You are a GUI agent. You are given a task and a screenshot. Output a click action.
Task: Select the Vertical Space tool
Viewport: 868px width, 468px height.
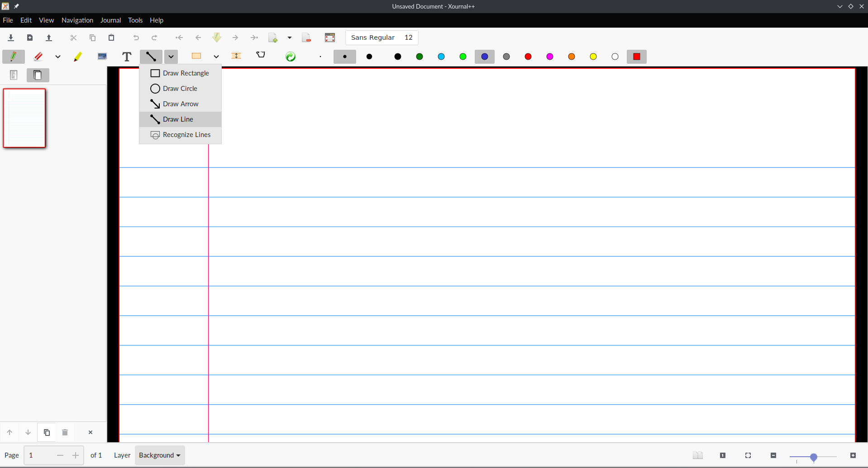click(x=237, y=57)
